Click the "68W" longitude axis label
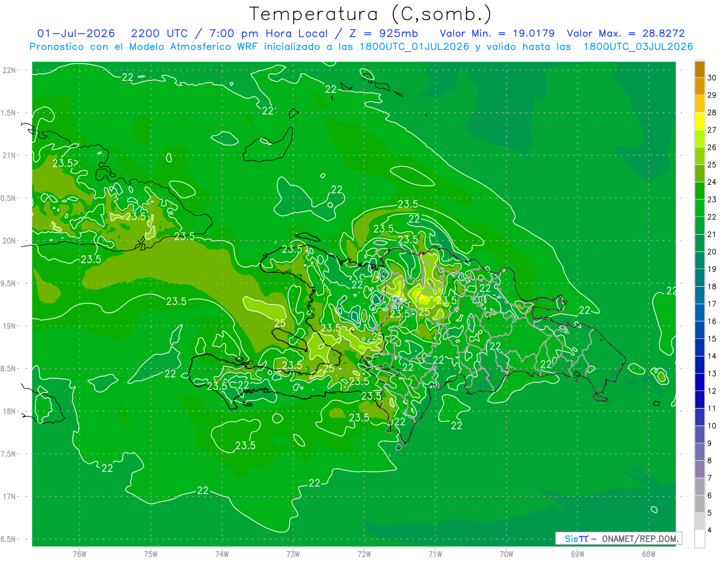 649,554
